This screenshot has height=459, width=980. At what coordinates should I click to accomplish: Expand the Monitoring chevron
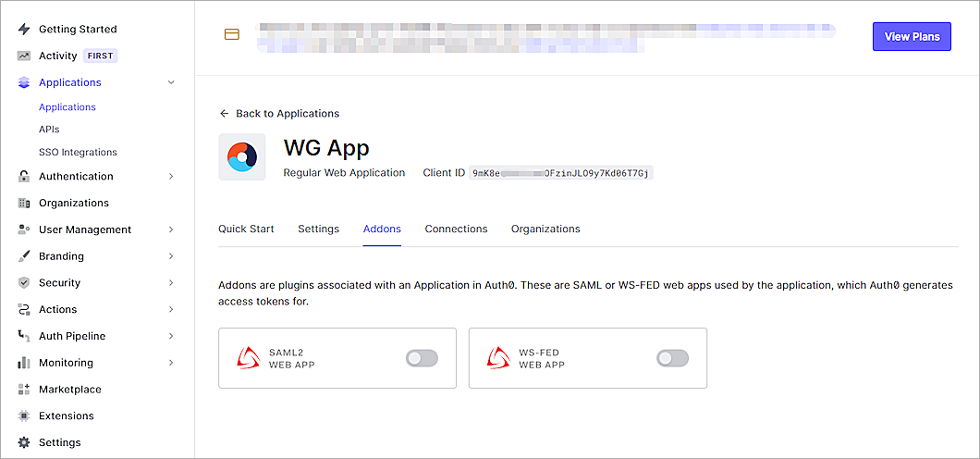(171, 363)
